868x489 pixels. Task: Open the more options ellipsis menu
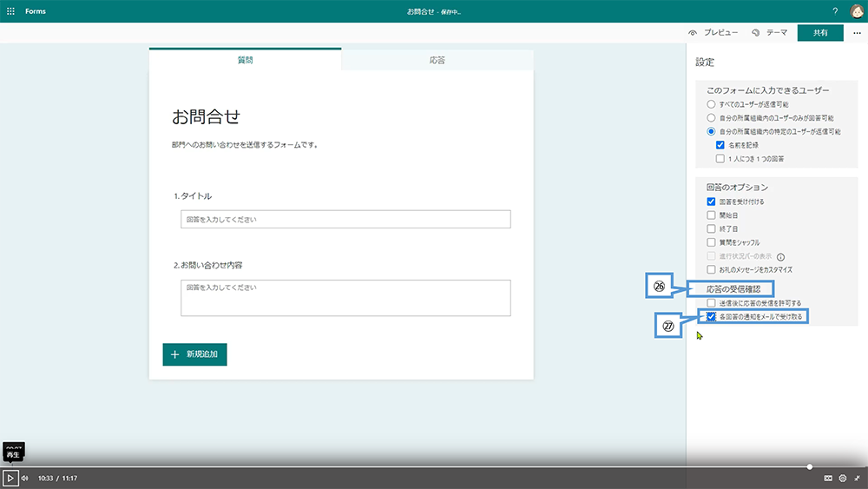pos(857,33)
